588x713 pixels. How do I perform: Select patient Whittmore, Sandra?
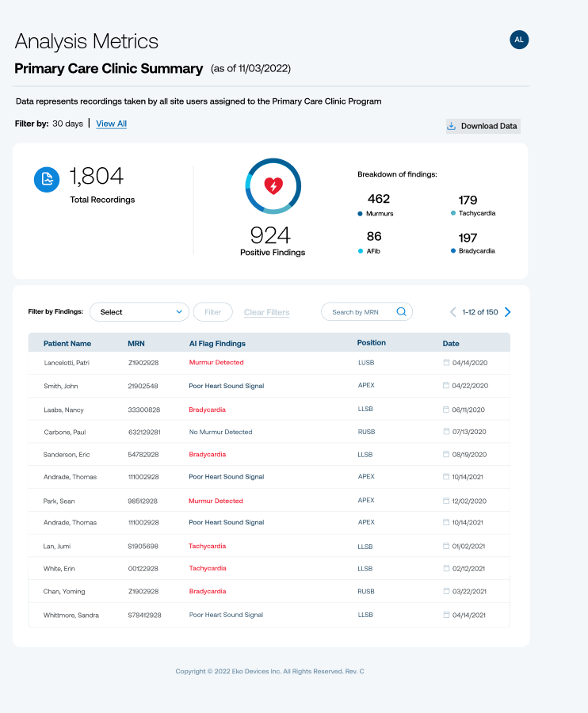pyautogui.click(x=71, y=615)
